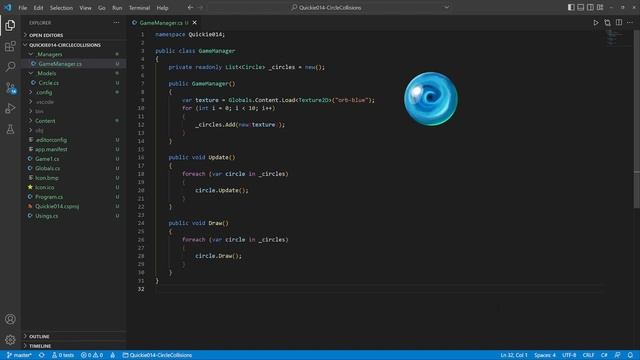Open the View menu
Screen dimensions: 640x360
click(x=85, y=8)
